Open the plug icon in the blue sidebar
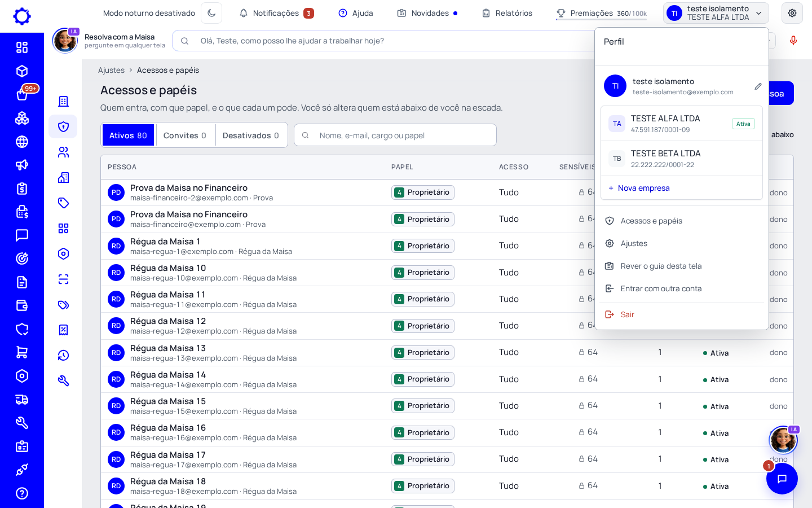 coord(22,470)
